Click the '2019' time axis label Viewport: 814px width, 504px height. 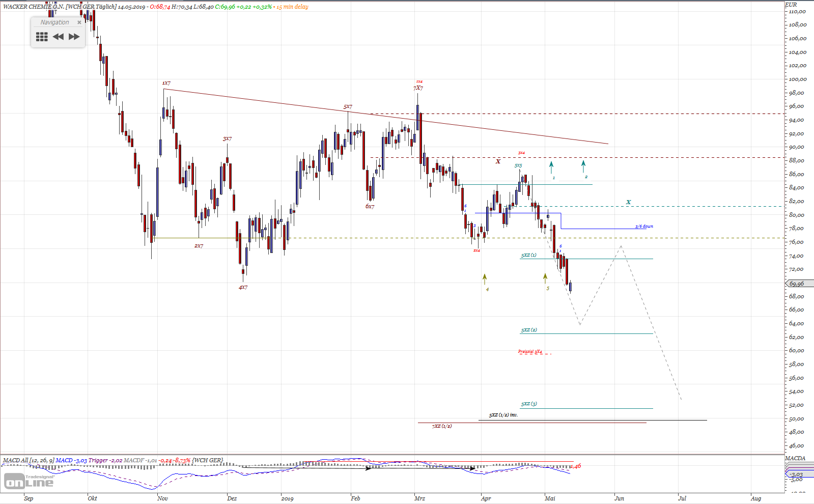coord(287,498)
